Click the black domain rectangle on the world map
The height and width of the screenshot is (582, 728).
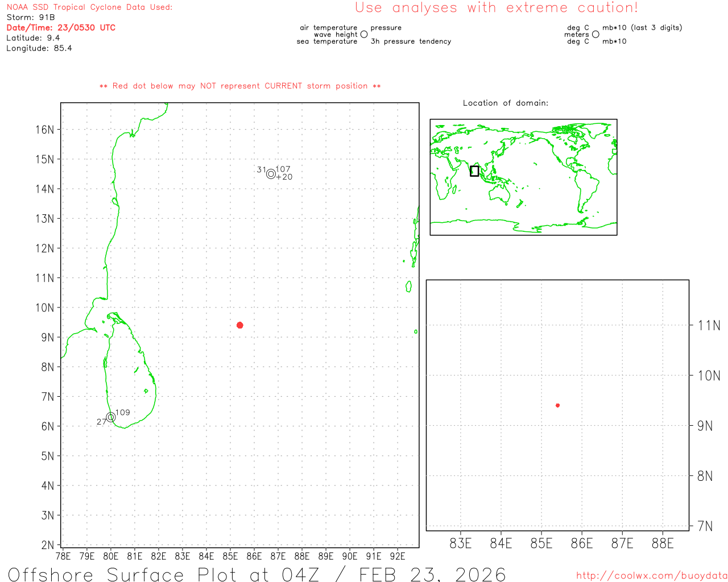point(474,171)
